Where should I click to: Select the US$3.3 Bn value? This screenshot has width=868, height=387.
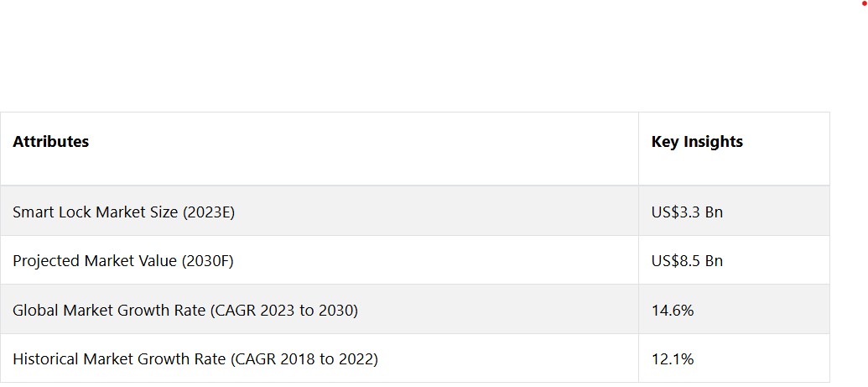click(687, 212)
